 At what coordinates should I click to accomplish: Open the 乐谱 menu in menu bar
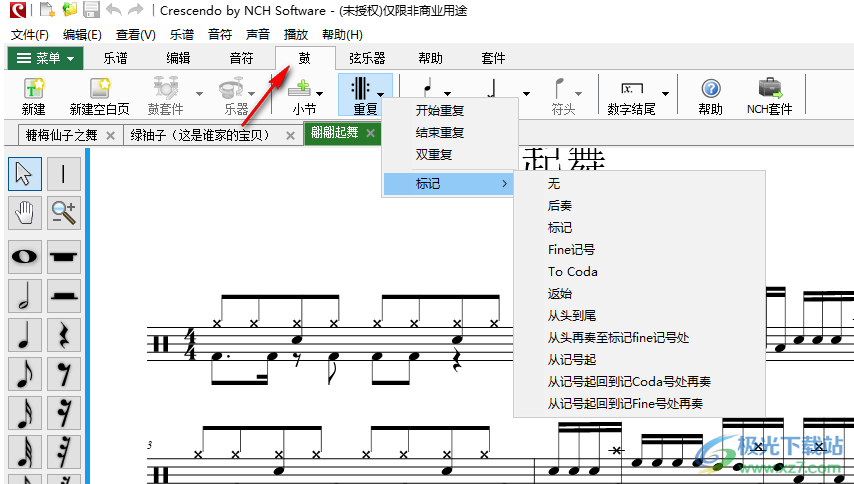pyautogui.click(x=182, y=35)
